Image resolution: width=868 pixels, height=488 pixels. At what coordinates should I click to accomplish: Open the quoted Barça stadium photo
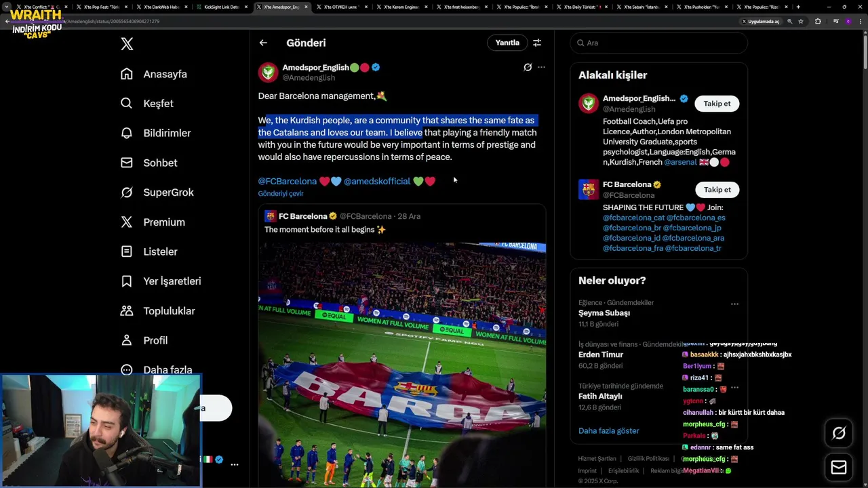click(x=402, y=365)
